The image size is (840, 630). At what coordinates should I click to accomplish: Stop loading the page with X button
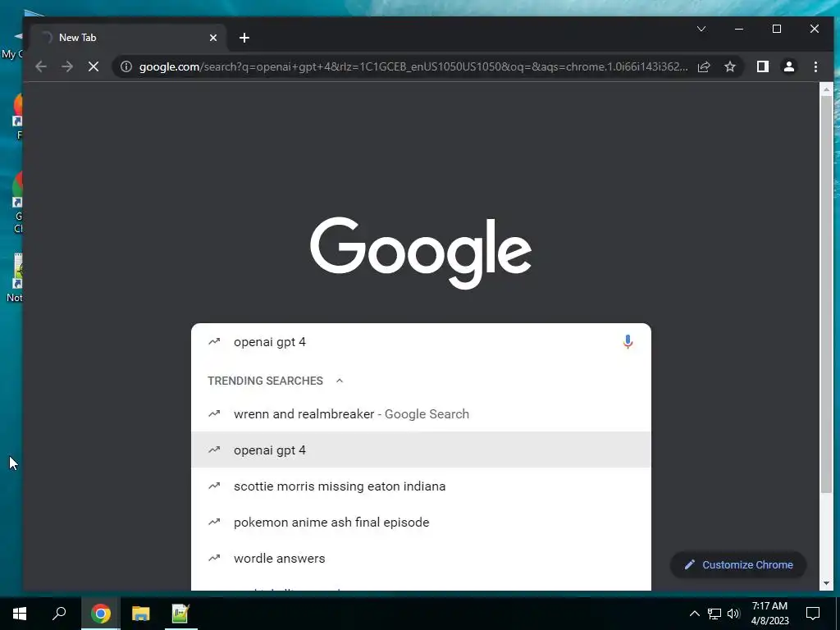[x=94, y=66]
